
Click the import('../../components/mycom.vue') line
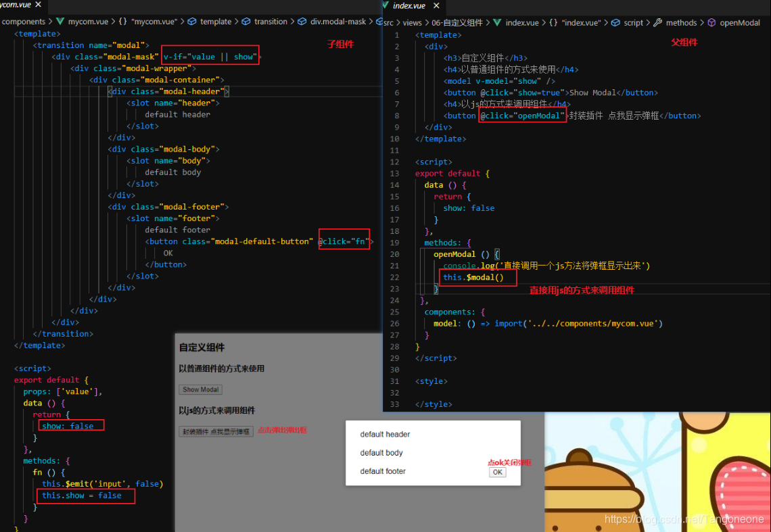point(548,324)
